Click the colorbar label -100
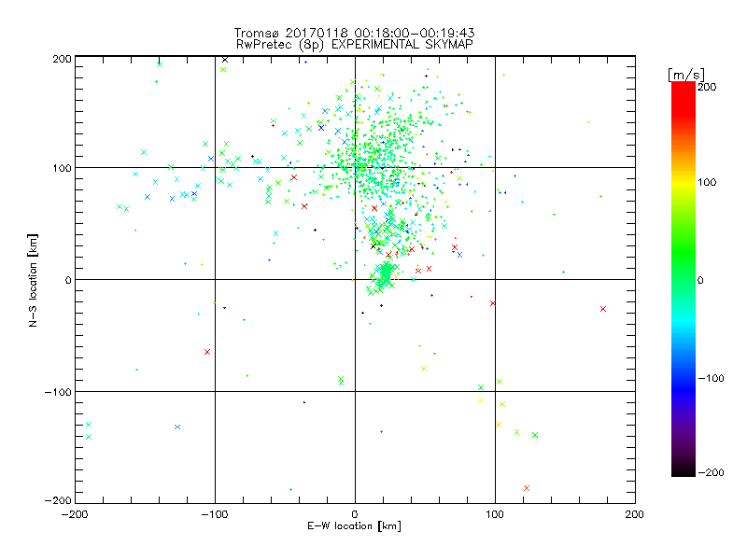This screenshot has width=747, height=560. pos(711,378)
